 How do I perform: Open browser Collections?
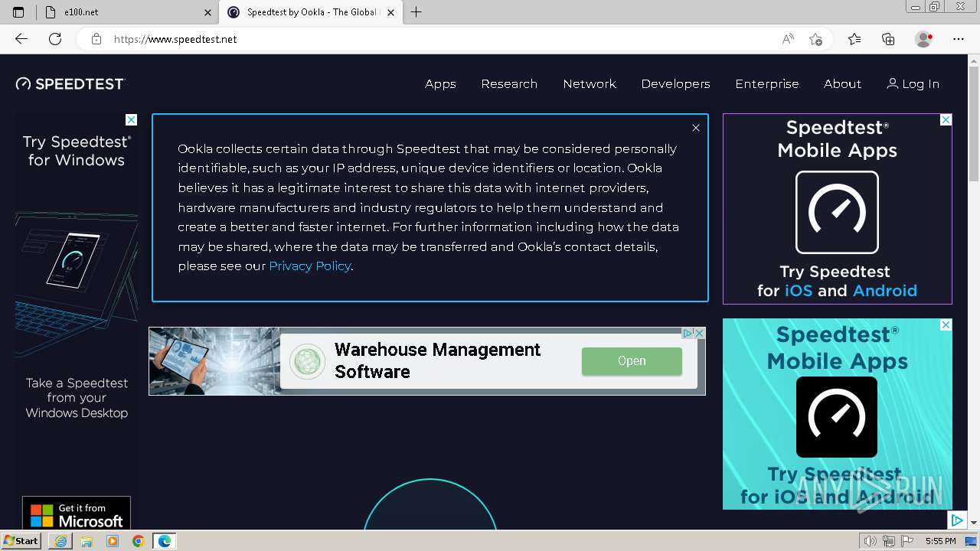pos(888,39)
